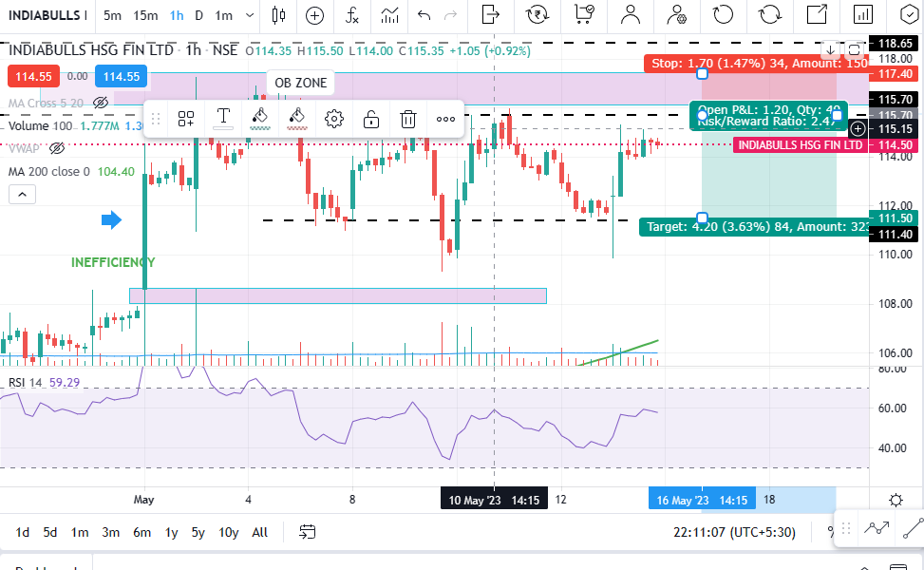This screenshot has height=570, width=924.
Task: Undo the last chart action
Action: pos(424,15)
